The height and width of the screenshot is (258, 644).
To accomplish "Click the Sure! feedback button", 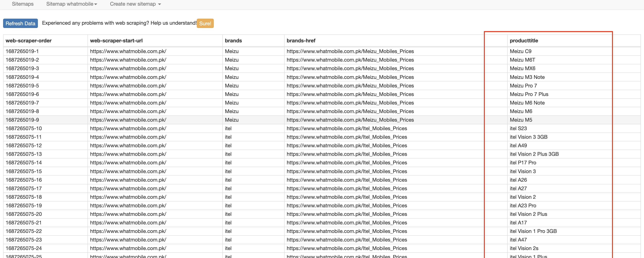I will tap(205, 23).
